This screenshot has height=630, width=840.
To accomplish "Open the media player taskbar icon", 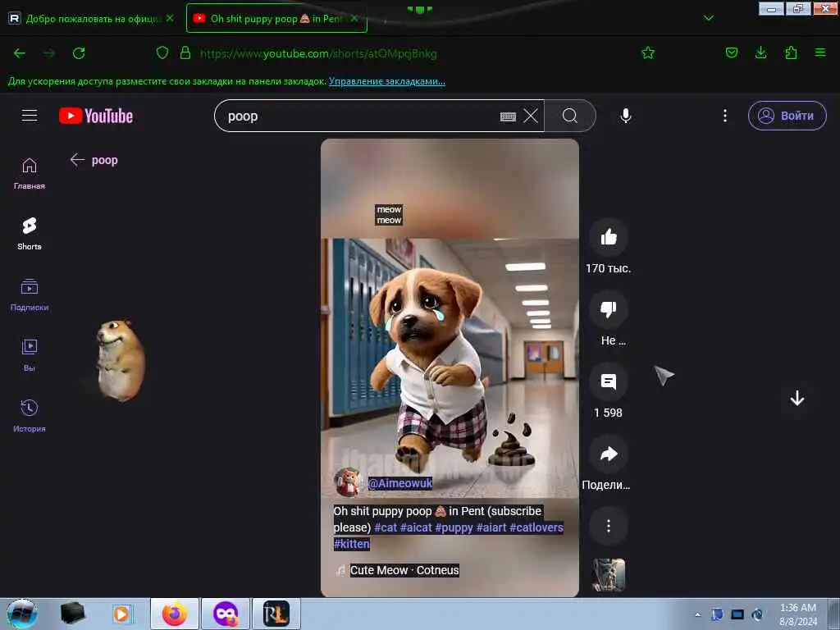I will click(121, 614).
